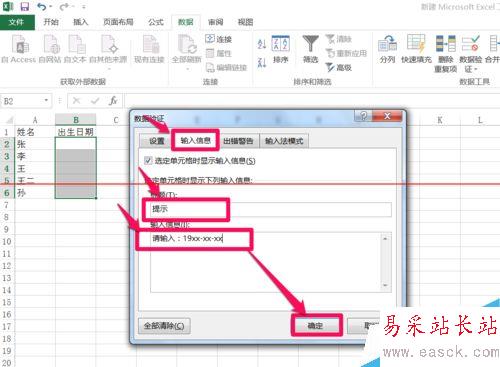
Task: Select the Input Message tab in dialog
Action: (195, 140)
